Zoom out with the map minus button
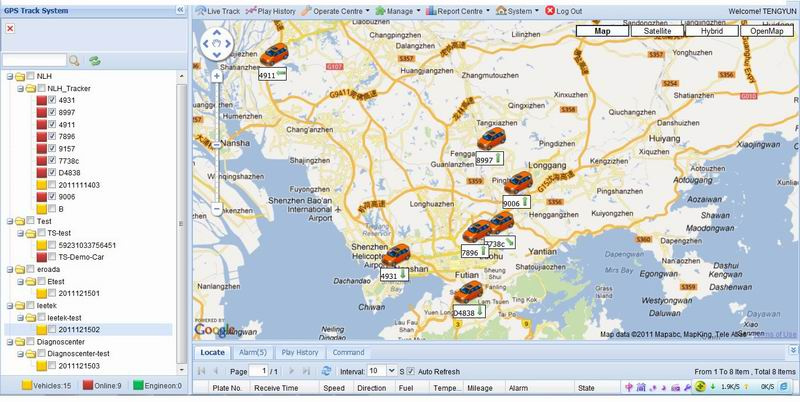Screen dimensions: 800x402 click(x=217, y=209)
